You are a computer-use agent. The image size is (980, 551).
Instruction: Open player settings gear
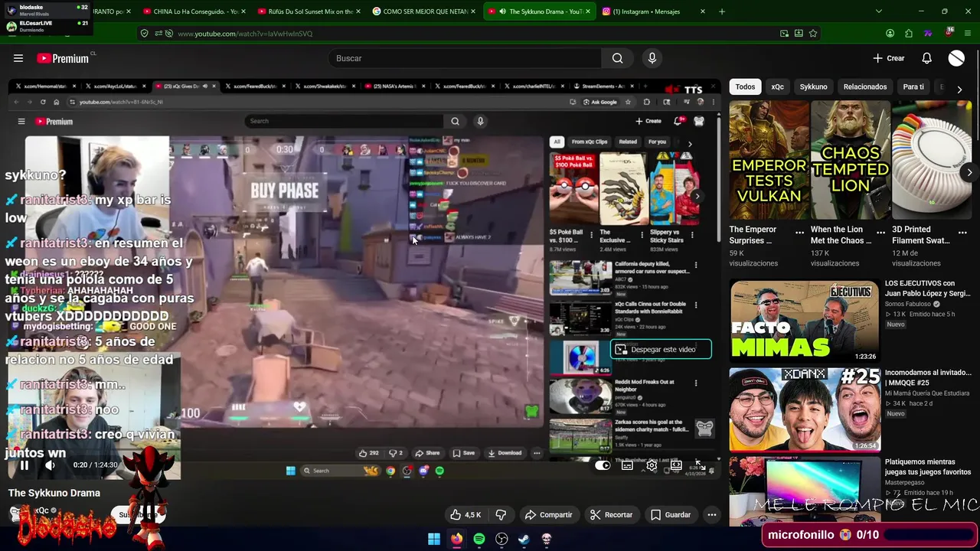[652, 465]
